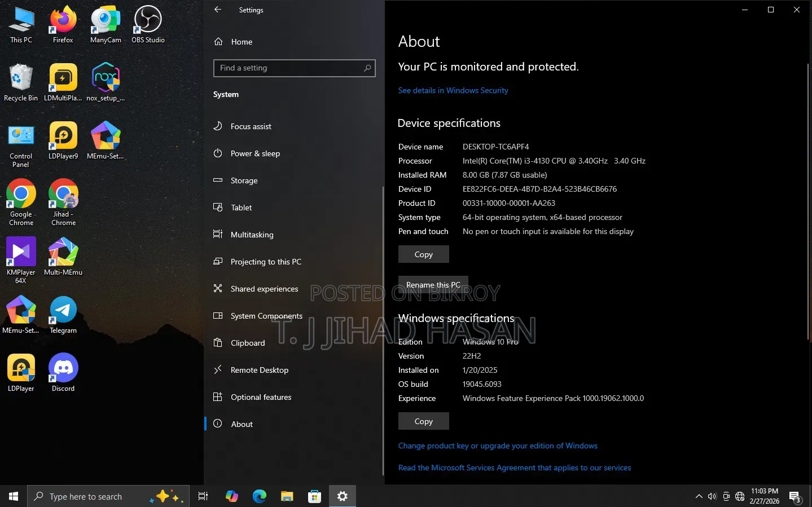The width and height of the screenshot is (812, 507).
Task: Select the Recycle Bin icon
Action: coord(21,83)
